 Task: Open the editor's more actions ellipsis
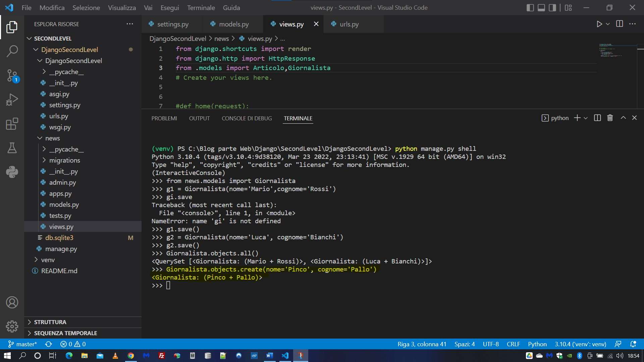633,24
